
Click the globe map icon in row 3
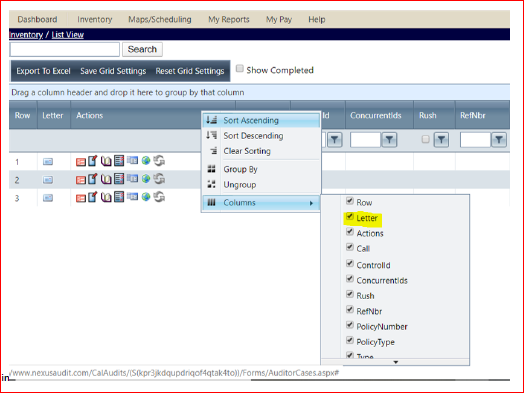[146, 197]
